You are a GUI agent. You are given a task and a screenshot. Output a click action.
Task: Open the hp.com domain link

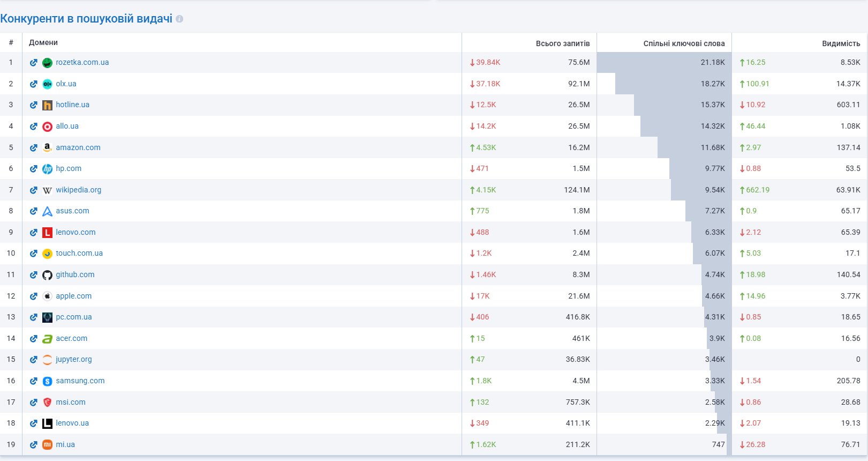click(69, 168)
